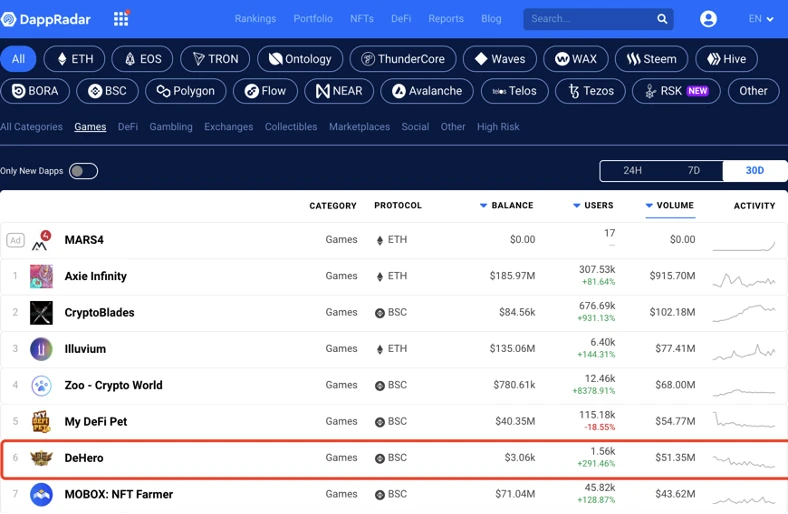Select the Exchanges category filter
Viewport: 788px width, 514px height.
[x=229, y=127]
